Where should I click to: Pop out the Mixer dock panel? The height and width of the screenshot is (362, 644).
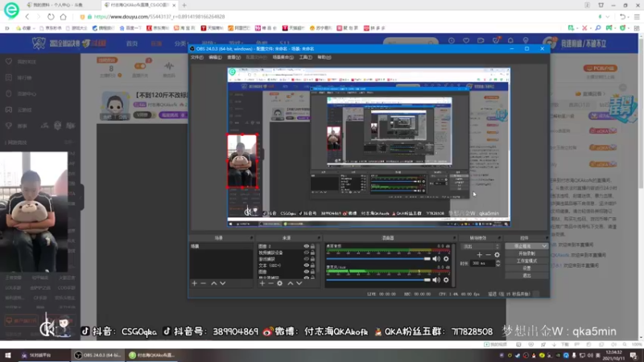point(454,238)
